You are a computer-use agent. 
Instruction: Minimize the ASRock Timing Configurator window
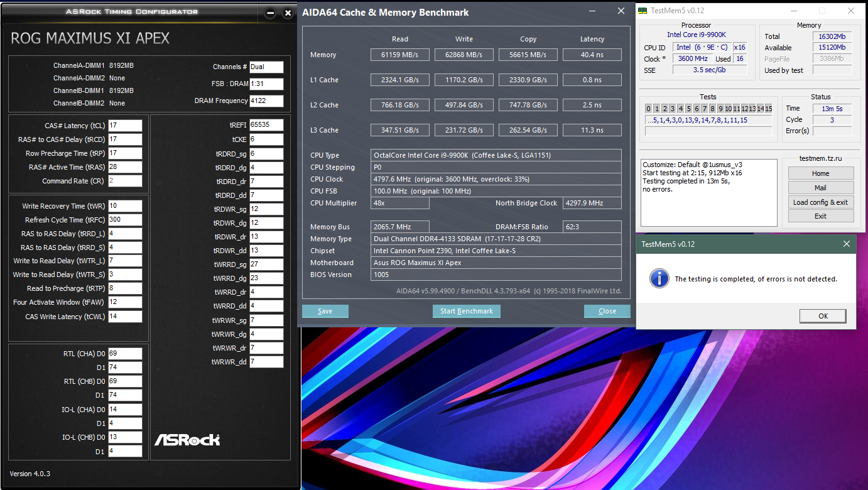[270, 13]
